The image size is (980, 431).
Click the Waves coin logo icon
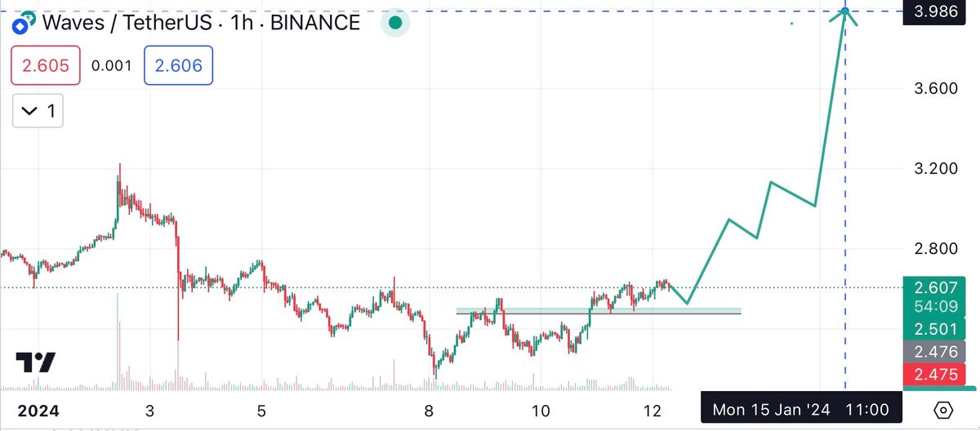tap(24, 22)
